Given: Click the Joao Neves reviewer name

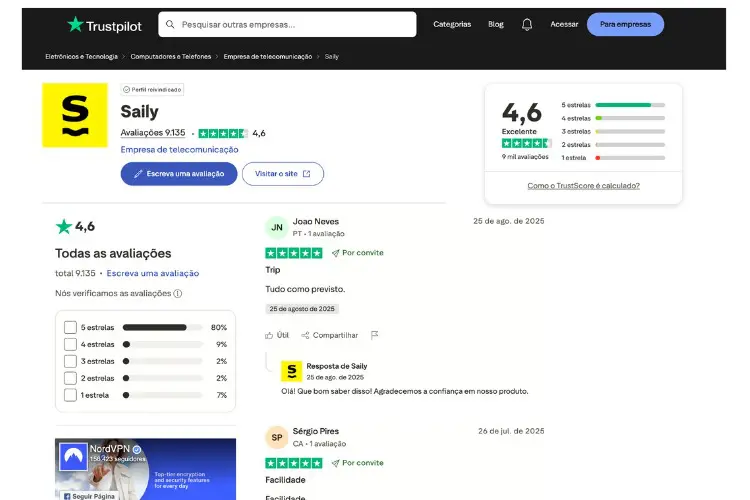Looking at the screenshot, I should 316,222.
